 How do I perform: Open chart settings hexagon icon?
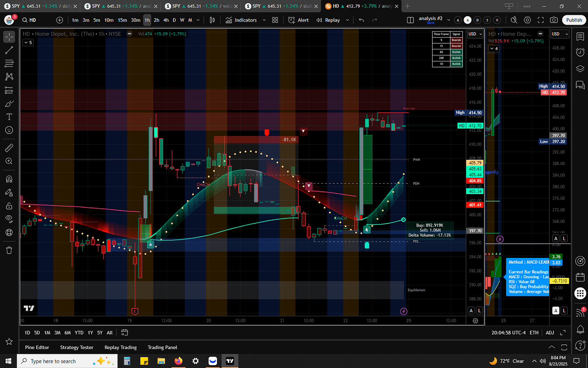pos(527,20)
